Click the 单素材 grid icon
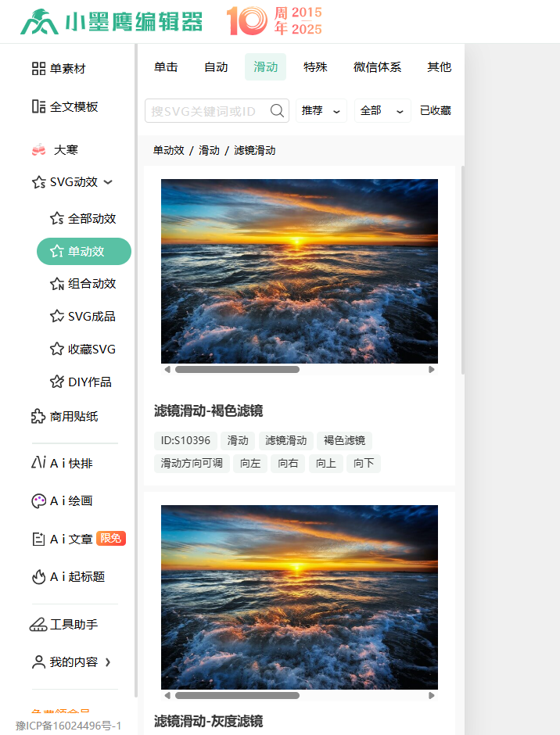560x735 pixels. pos(38,69)
